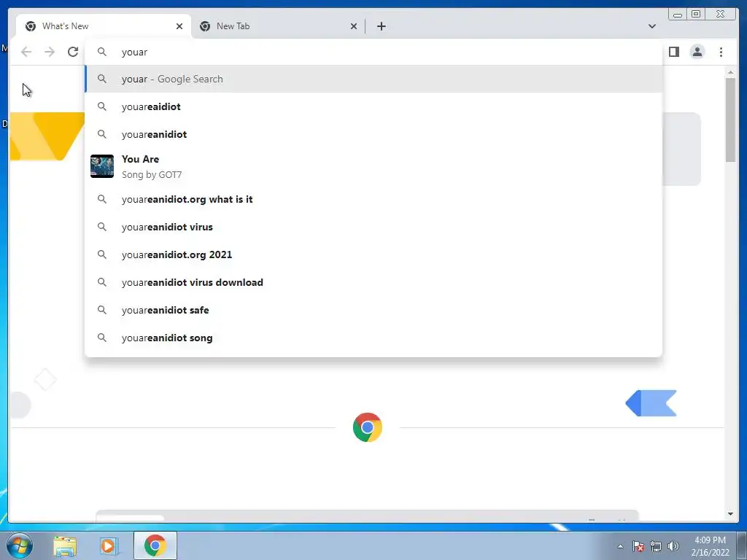The height and width of the screenshot is (560, 747).
Task: Restore down the Chrome window
Action: click(695, 15)
